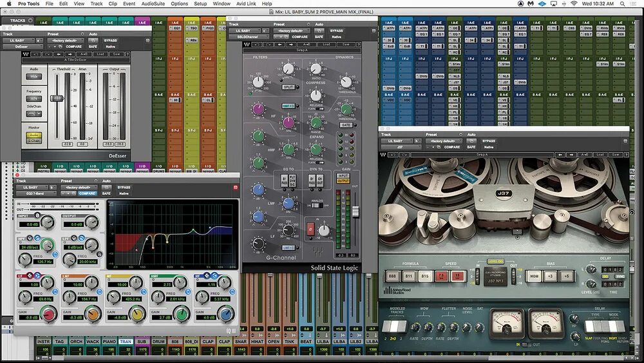Viewport: 644px width, 363px height.
Task: Click redo arrow in DeEsser Waves toolbar
Action: coord(48,54)
